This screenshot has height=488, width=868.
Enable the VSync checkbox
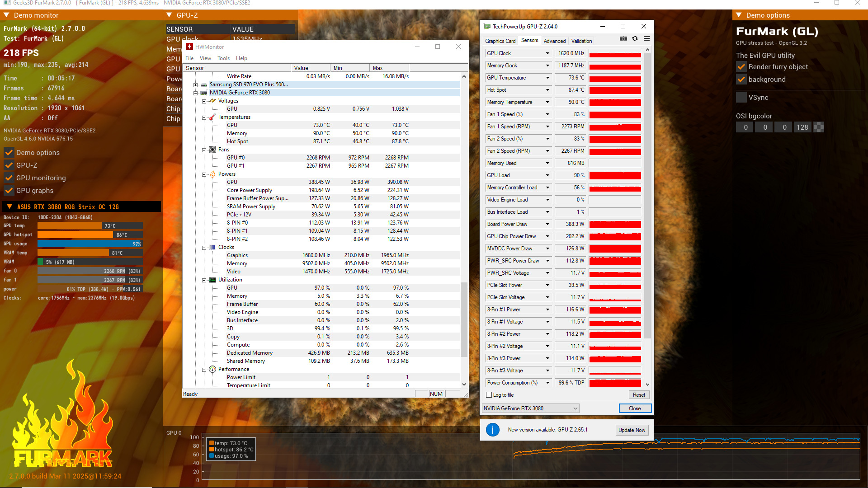coord(741,98)
